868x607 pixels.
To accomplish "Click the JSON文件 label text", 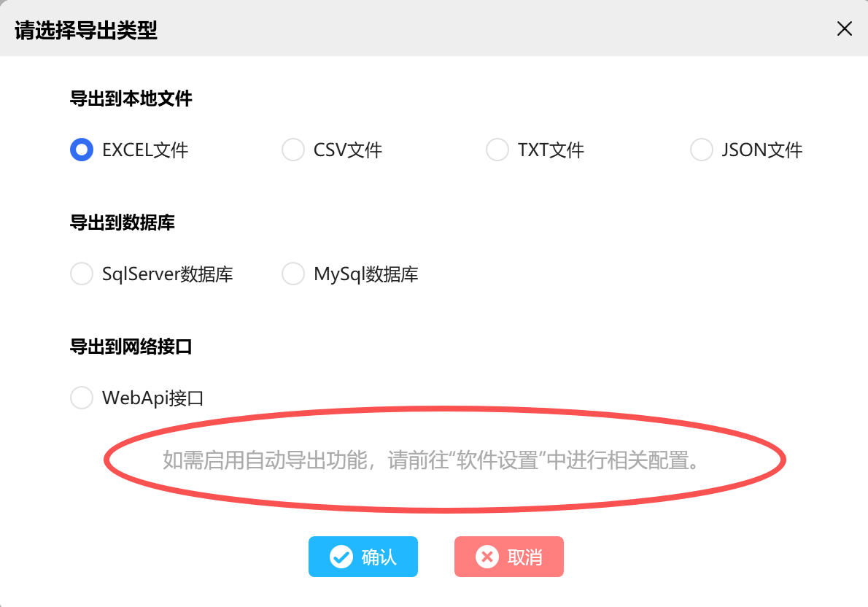I will click(x=762, y=150).
